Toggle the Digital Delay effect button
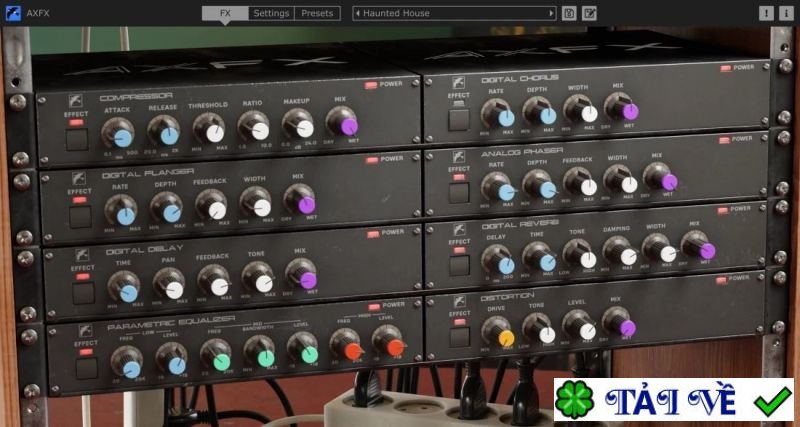800x427 pixels. click(x=83, y=293)
